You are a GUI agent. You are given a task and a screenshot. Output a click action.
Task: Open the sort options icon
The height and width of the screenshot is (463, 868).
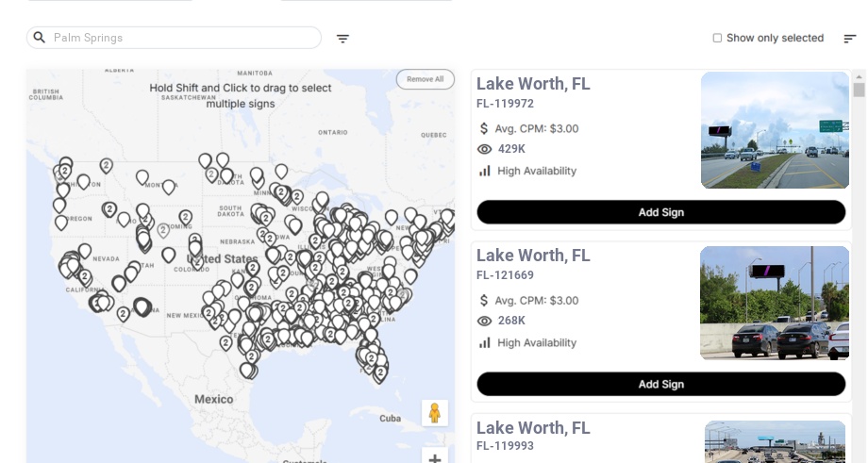849,39
